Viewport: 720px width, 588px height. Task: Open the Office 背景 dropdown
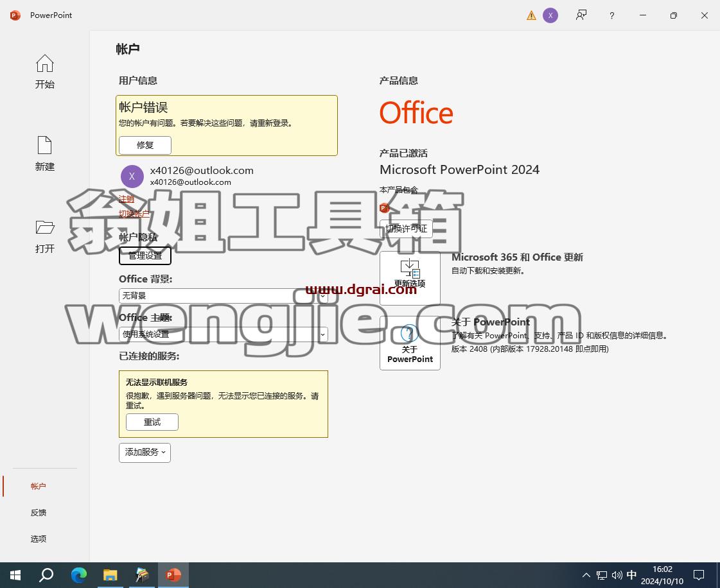(223, 296)
